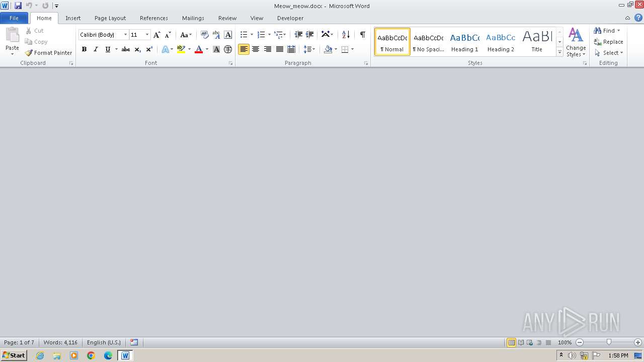Undo the last action

click(x=29, y=6)
